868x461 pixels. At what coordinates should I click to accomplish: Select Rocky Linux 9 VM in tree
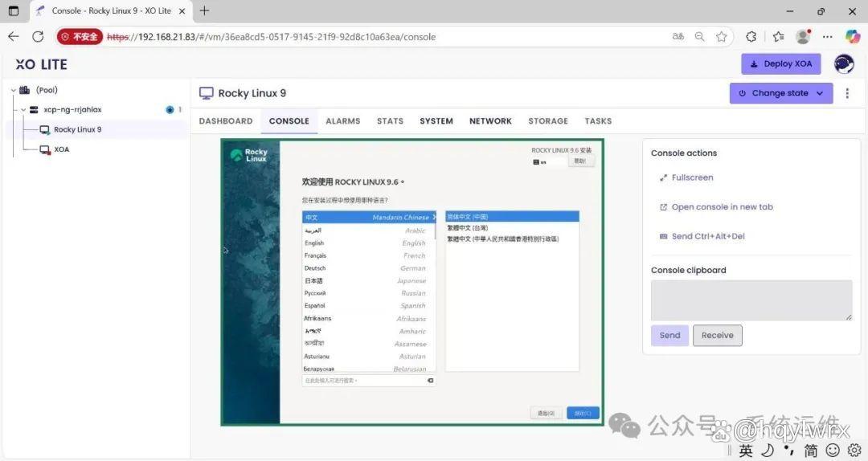77,129
